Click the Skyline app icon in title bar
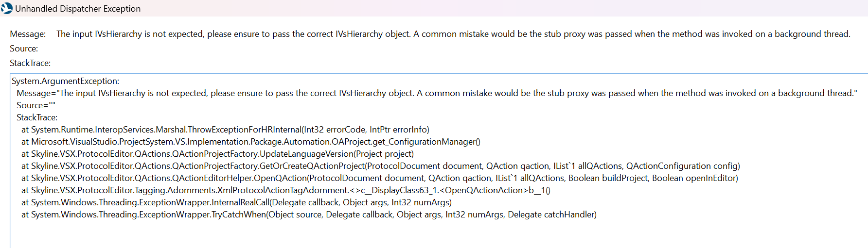Image resolution: width=868 pixels, height=248 pixels. point(6,8)
